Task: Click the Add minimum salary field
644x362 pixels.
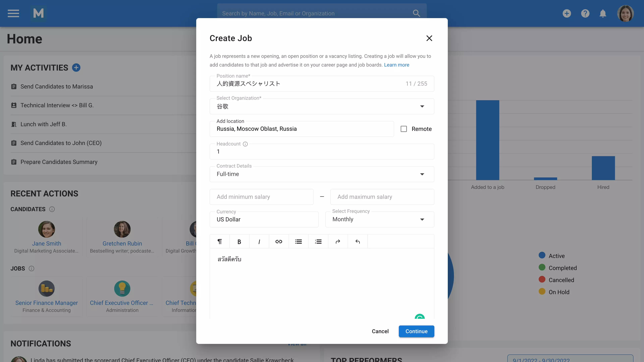Action: pyautogui.click(x=261, y=197)
